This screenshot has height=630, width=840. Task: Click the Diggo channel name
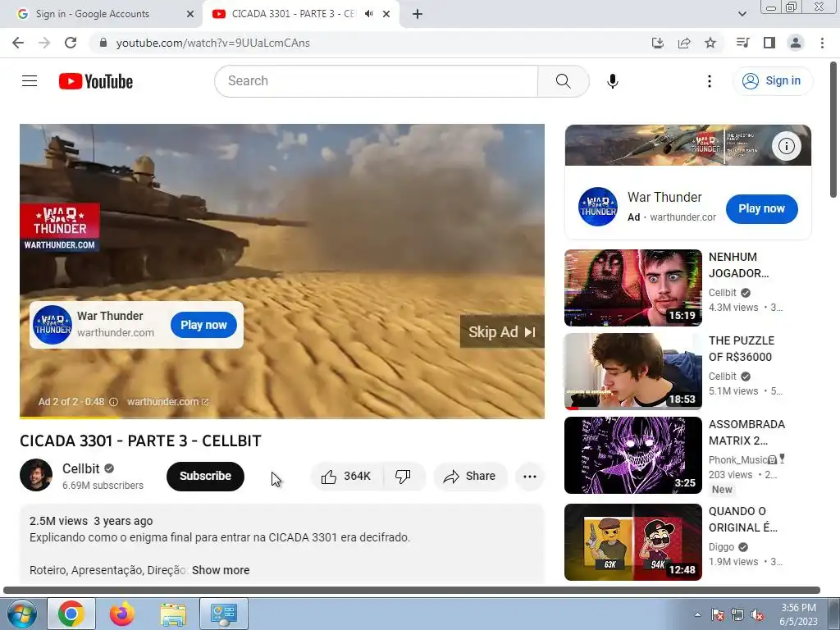click(721, 547)
